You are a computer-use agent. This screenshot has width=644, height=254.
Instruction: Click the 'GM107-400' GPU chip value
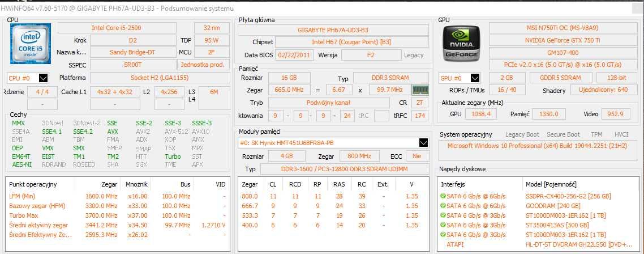[x=563, y=53]
